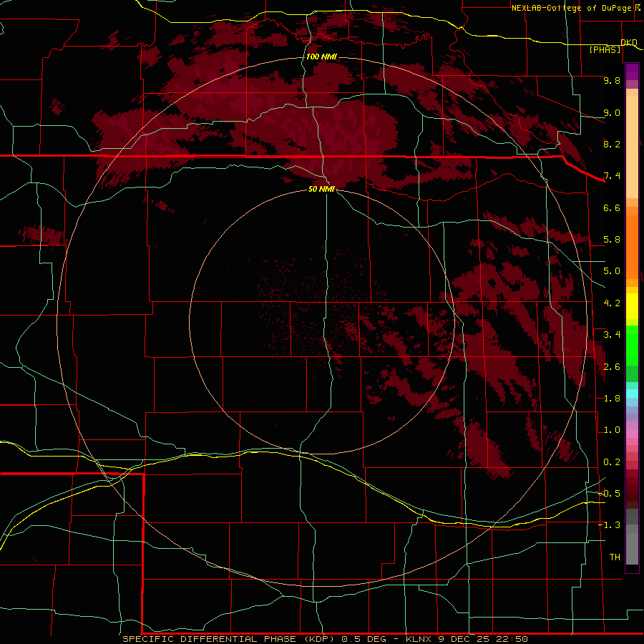Image resolution: width=644 pixels, height=644 pixels.
Task: Click the 1.0 scale value
Action: pyautogui.click(x=612, y=430)
